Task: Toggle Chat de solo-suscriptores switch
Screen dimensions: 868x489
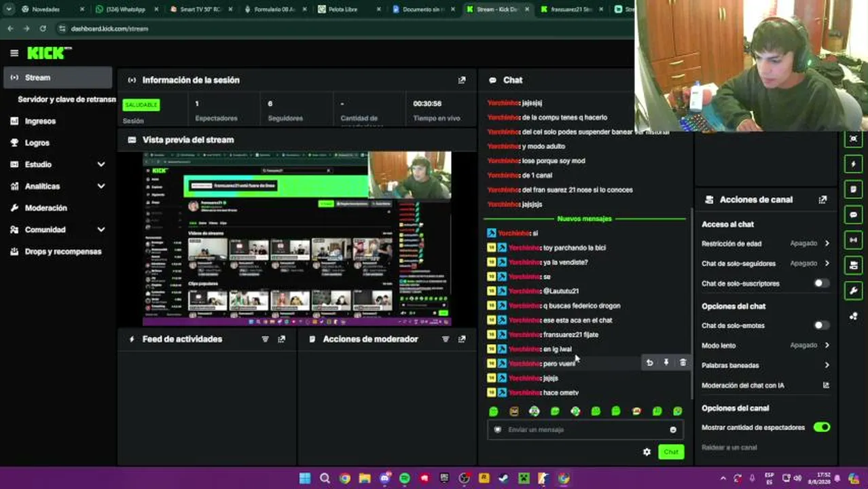Action: click(x=821, y=283)
